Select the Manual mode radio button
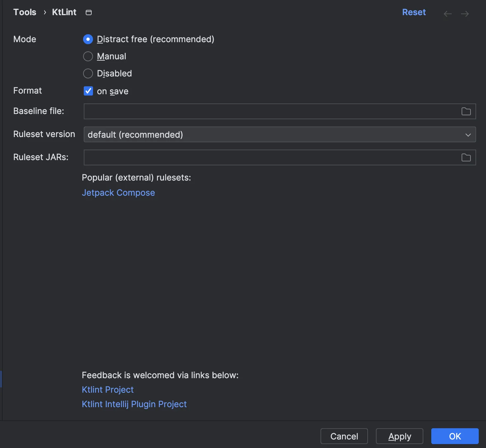The width and height of the screenshot is (486, 448). point(88,56)
